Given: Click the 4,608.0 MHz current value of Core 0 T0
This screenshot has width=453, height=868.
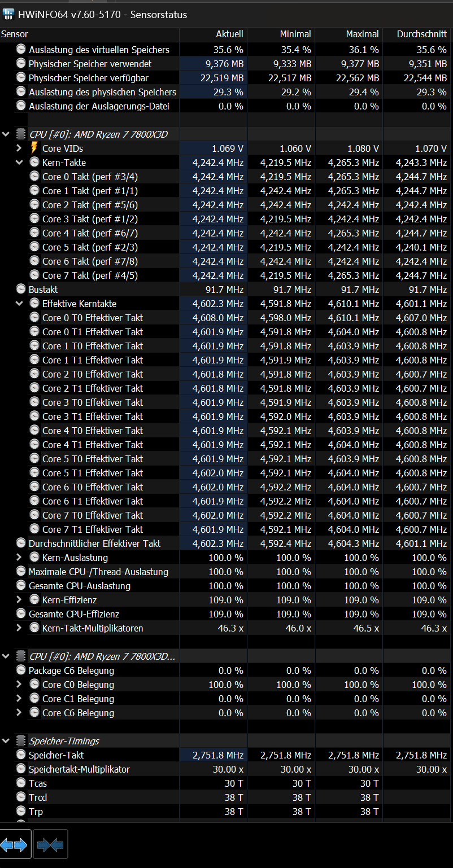Looking at the screenshot, I should (218, 318).
